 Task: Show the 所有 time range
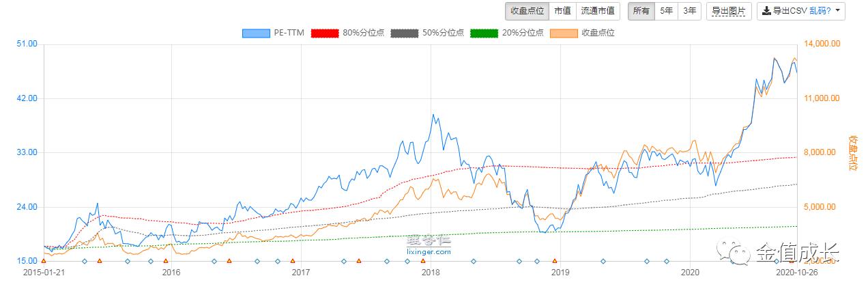(x=641, y=11)
